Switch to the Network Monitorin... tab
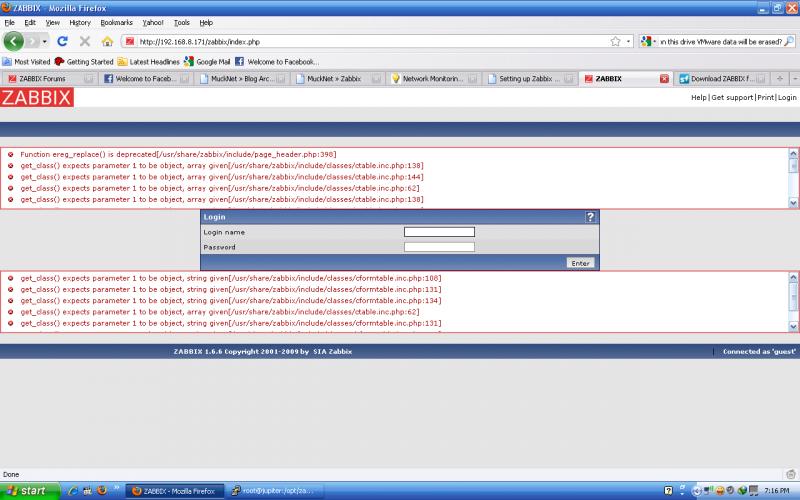Screen dimensions: 800x500 pyautogui.click(x=434, y=79)
